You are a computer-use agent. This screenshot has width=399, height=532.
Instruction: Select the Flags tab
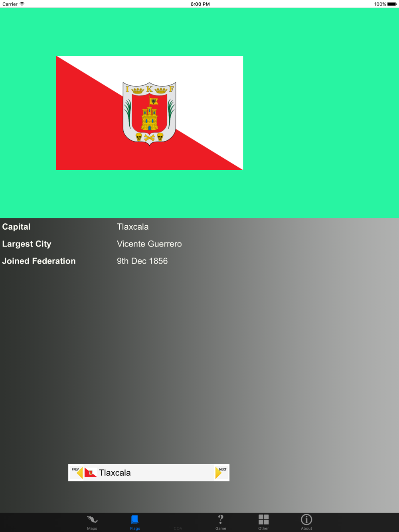pyautogui.click(x=135, y=522)
